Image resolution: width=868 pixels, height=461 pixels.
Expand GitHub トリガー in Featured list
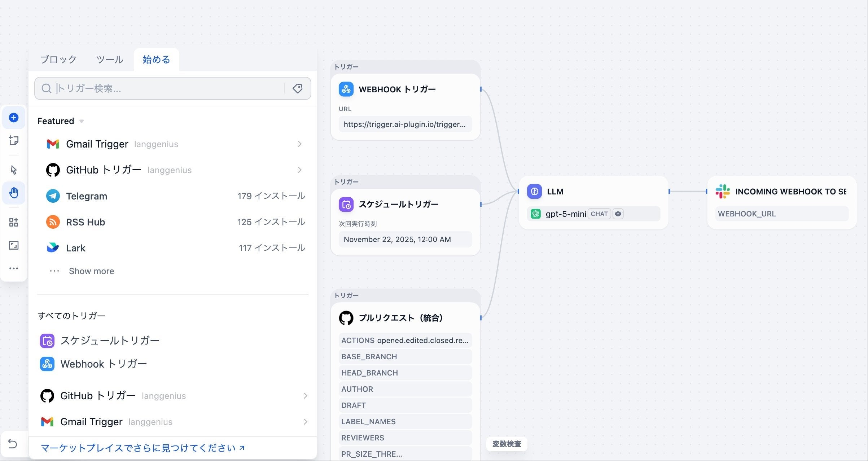[x=299, y=170]
